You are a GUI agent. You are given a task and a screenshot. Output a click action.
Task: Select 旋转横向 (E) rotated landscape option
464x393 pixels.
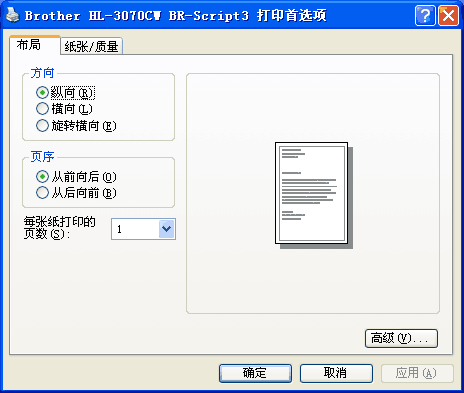tap(76, 126)
